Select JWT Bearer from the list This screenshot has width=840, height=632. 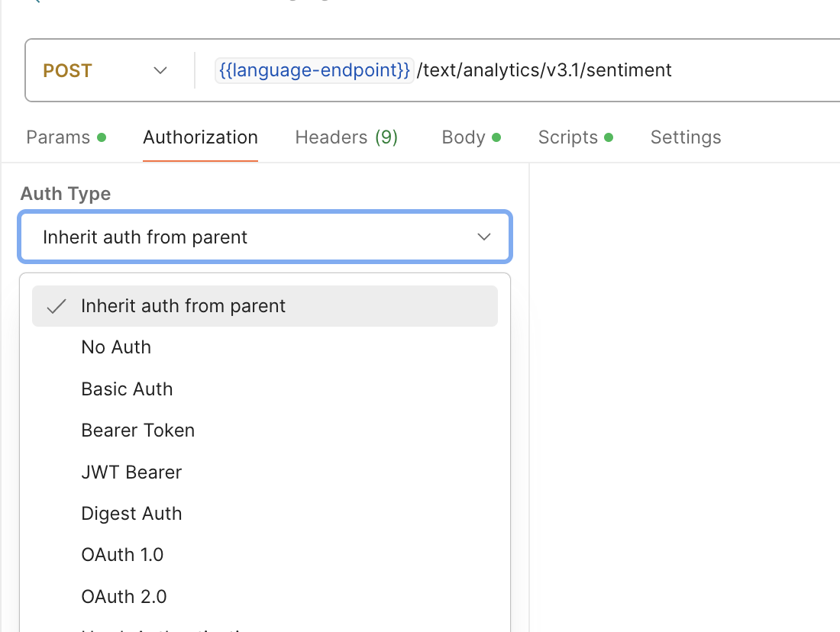131,472
